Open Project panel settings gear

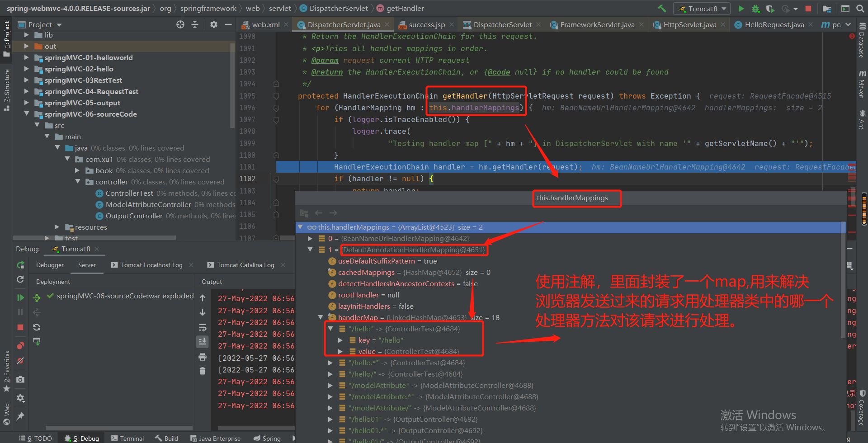click(x=214, y=24)
